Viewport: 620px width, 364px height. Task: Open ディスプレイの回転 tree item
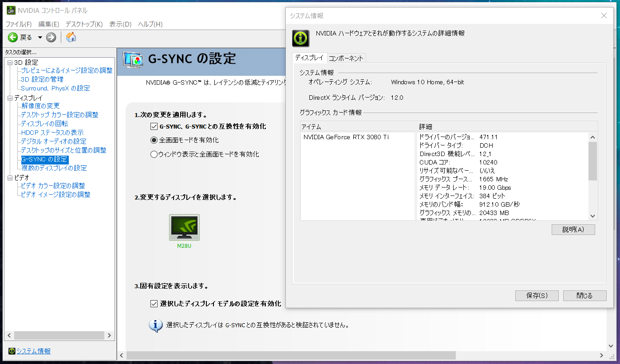[x=45, y=124]
